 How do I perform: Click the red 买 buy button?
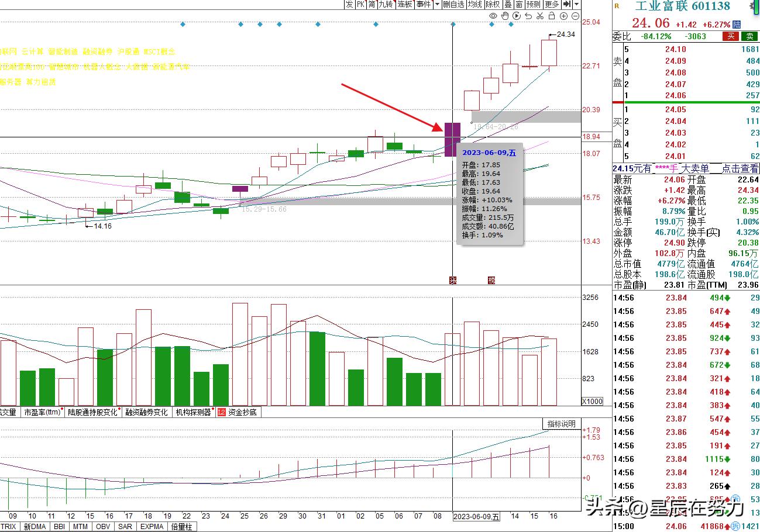point(730,36)
